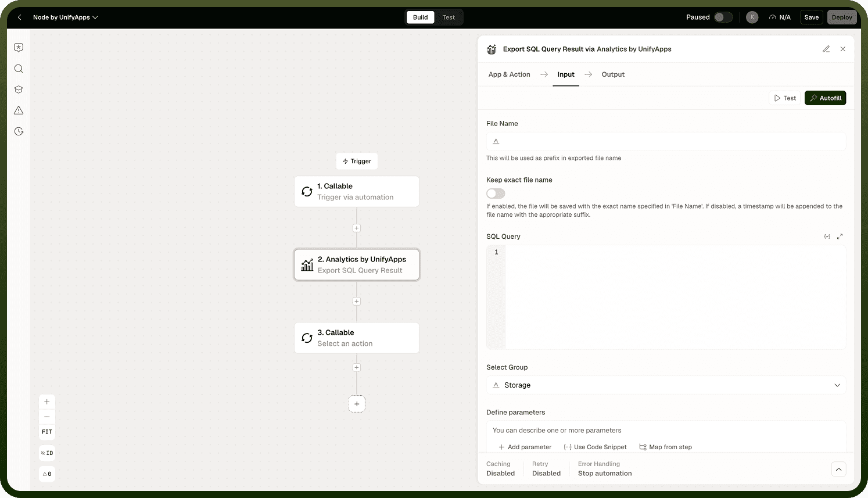The height and width of the screenshot is (498, 868).
Task: Open the Select Group Storage dropdown
Action: [x=666, y=385]
